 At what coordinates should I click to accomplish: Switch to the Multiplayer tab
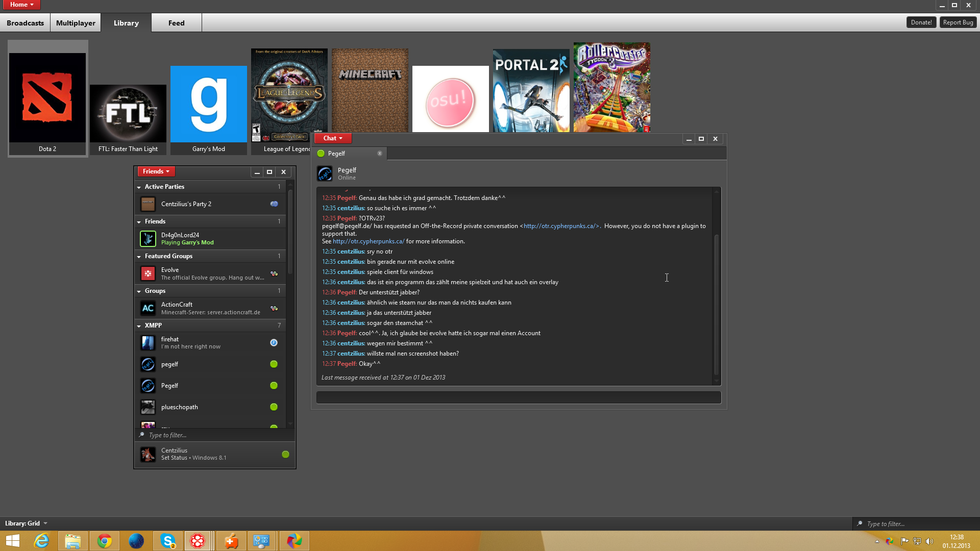pos(76,23)
